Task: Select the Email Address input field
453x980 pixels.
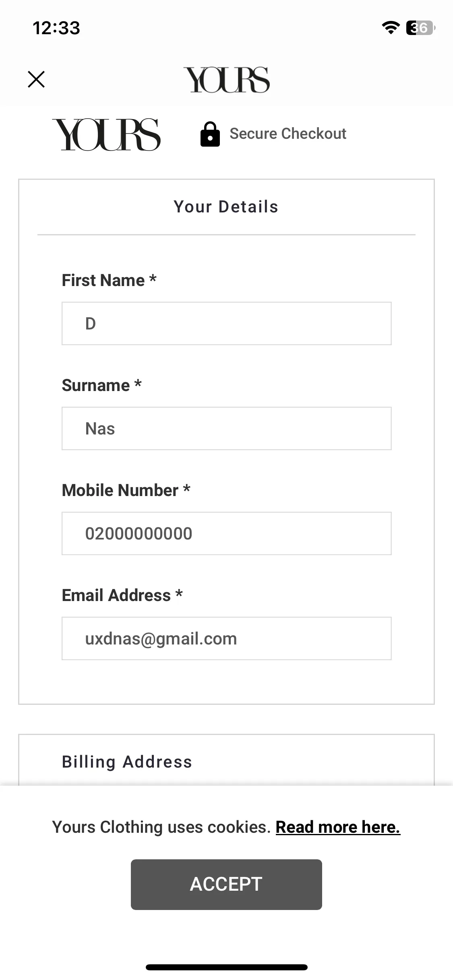Action: 226,638
